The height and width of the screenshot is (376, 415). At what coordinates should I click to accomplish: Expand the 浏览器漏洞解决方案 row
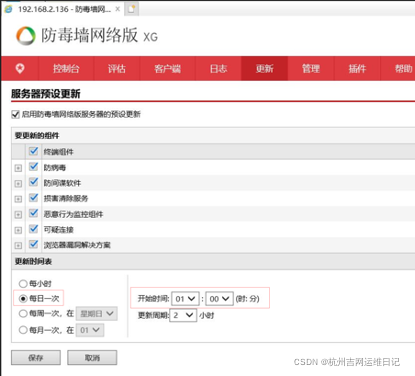click(x=18, y=246)
